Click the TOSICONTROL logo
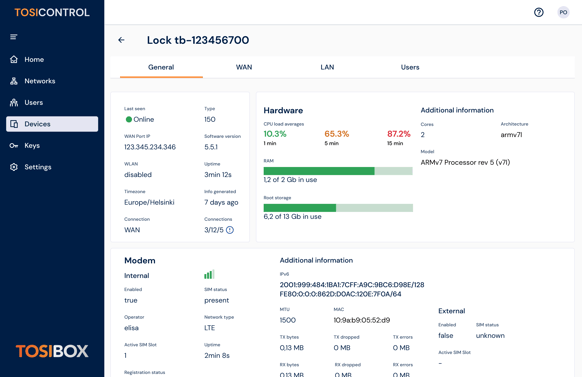This screenshot has width=582, height=377. click(52, 13)
